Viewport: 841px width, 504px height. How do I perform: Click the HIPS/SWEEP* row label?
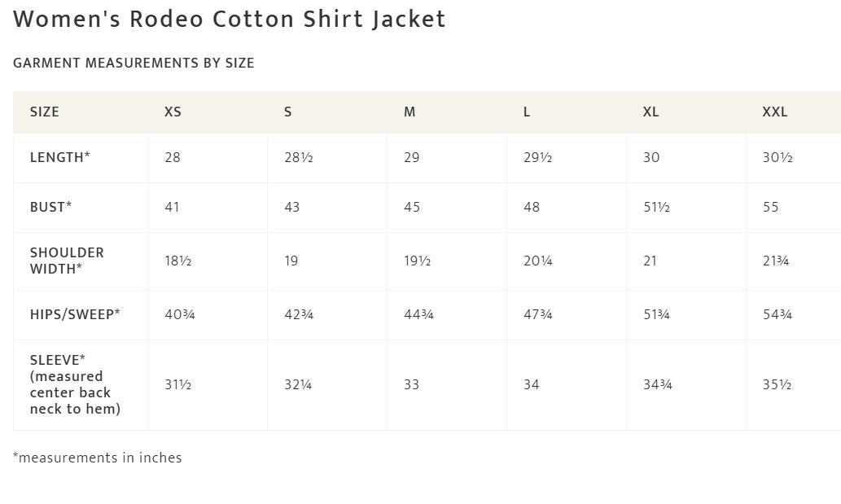click(x=75, y=314)
